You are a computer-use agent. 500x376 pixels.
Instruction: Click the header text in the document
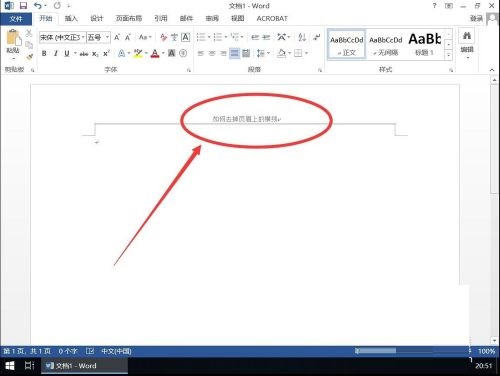[246, 119]
